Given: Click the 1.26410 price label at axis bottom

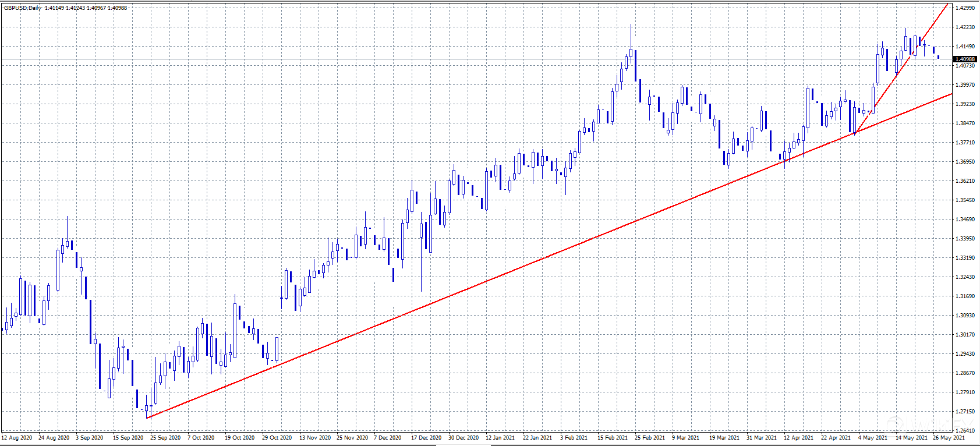Looking at the screenshot, I should (x=965, y=431).
